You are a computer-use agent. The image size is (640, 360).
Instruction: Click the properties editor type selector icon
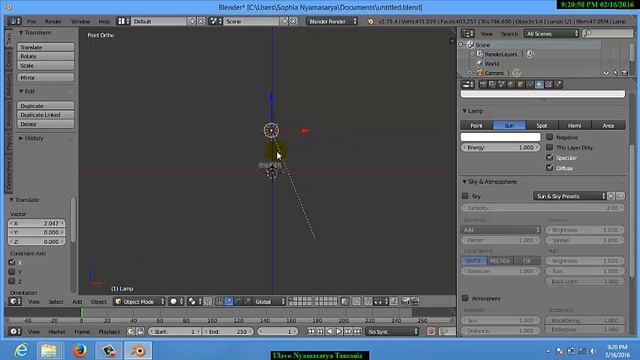(468, 84)
